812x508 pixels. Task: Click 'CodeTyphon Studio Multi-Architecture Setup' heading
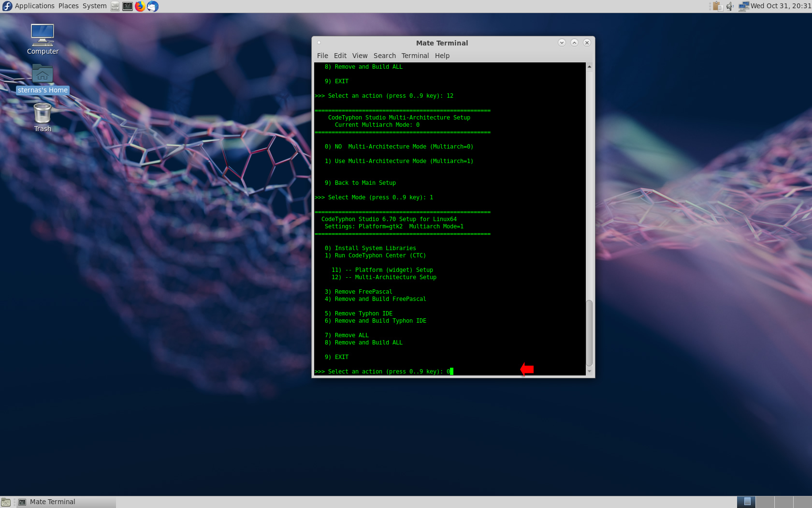tap(399, 118)
